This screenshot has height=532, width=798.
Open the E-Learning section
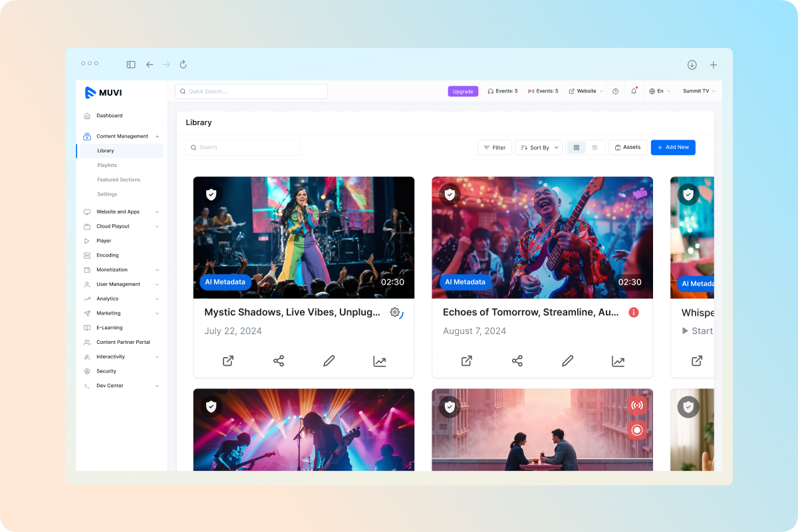coord(109,328)
